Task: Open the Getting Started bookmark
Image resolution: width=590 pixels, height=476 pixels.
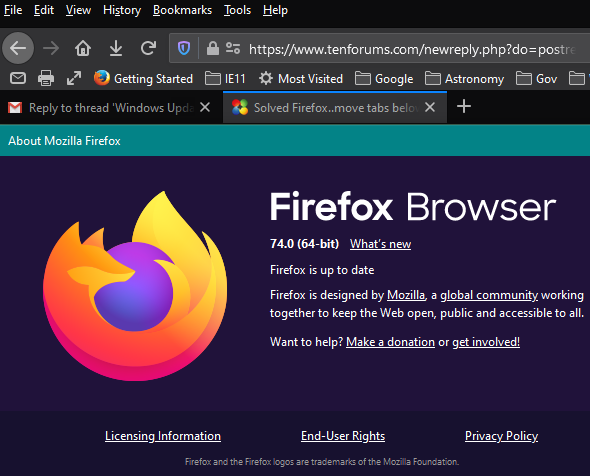Action: (x=143, y=78)
